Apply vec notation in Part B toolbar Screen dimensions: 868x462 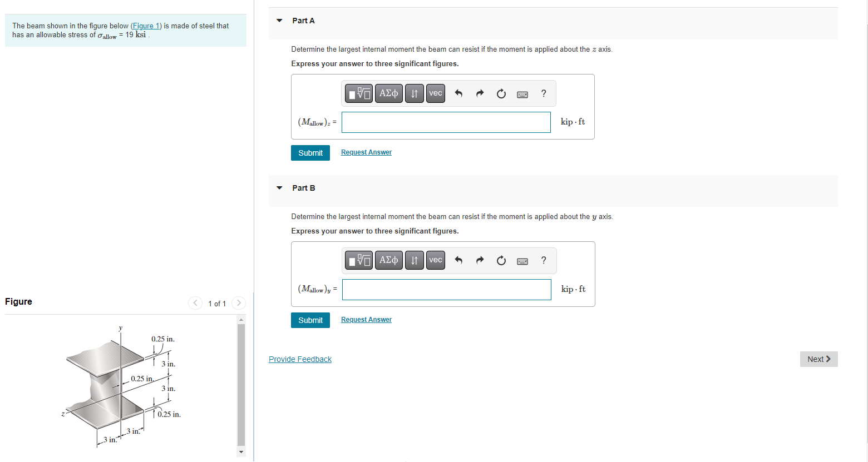(436, 260)
